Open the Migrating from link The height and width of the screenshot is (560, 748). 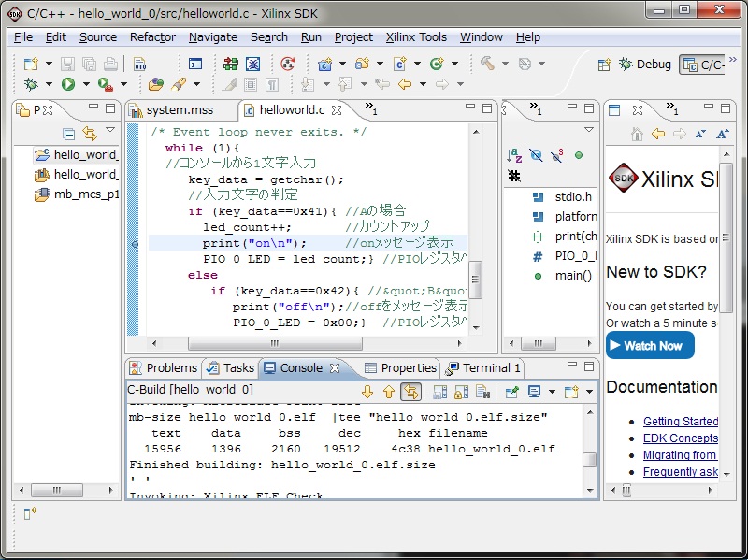(x=680, y=455)
